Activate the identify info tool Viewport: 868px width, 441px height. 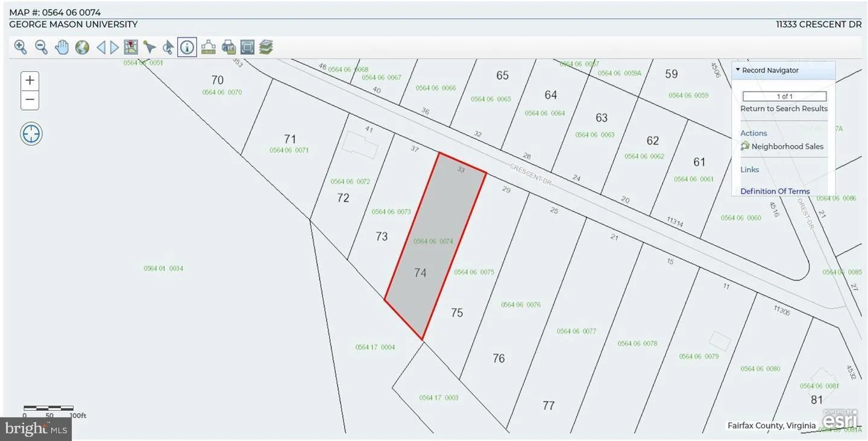click(187, 47)
